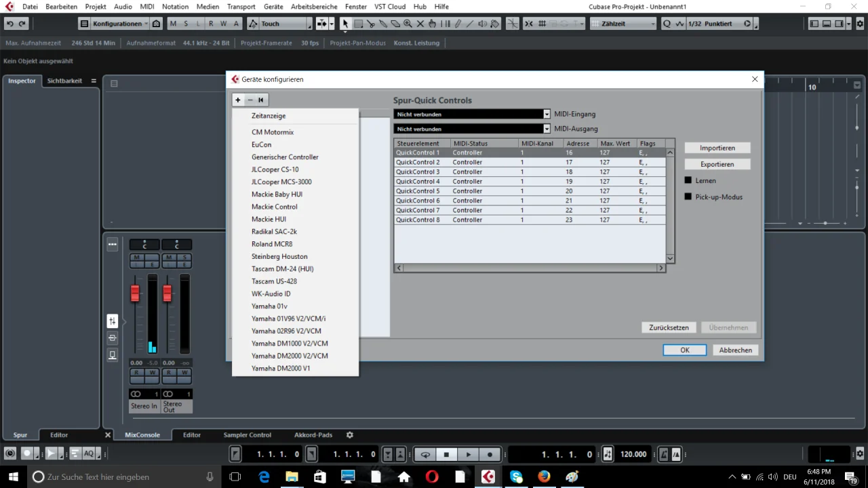868x488 pixels.
Task: Open the MIDI-Ausgang dropdown
Action: point(472,129)
